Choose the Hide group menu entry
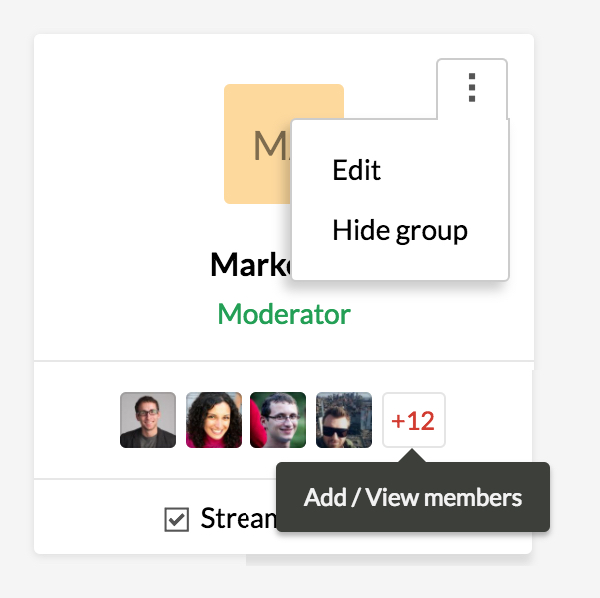 click(400, 231)
